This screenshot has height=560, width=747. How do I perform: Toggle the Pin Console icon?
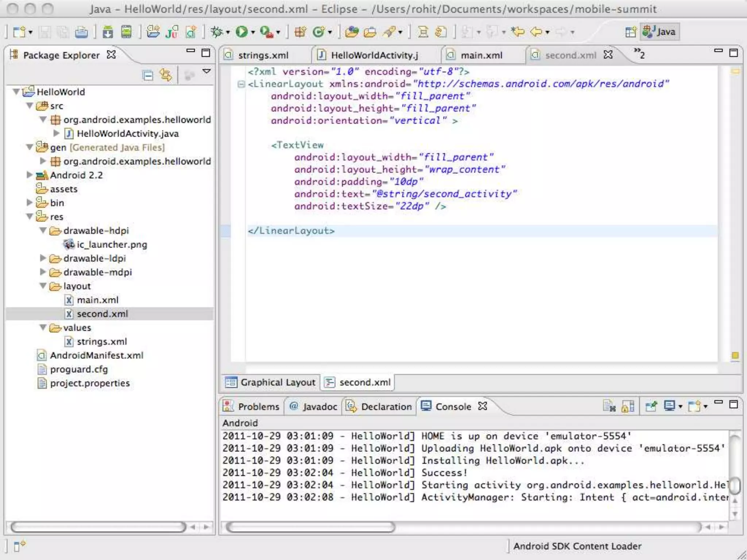(x=651, y=406)
